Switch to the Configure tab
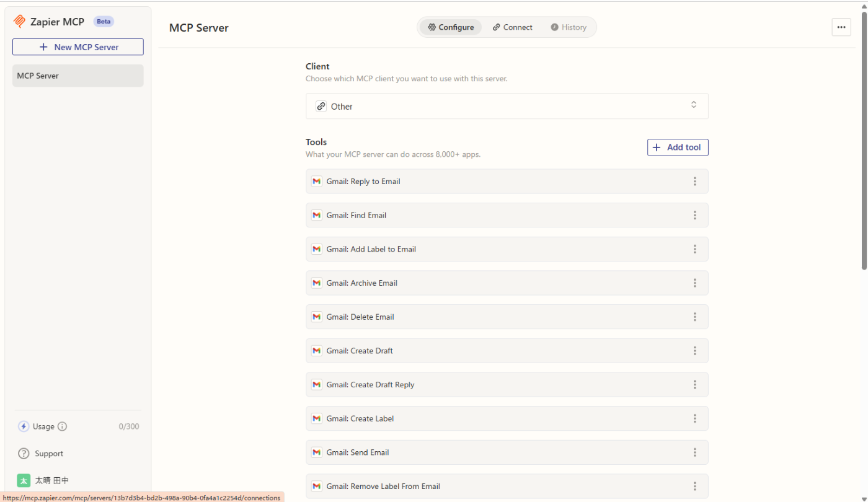 point(451,27)
